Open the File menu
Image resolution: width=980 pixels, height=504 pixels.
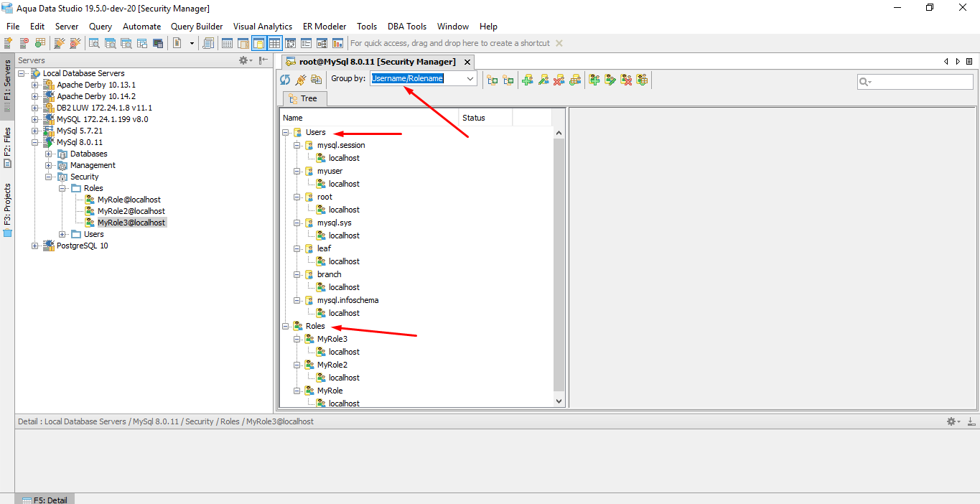tap(13, 26)
